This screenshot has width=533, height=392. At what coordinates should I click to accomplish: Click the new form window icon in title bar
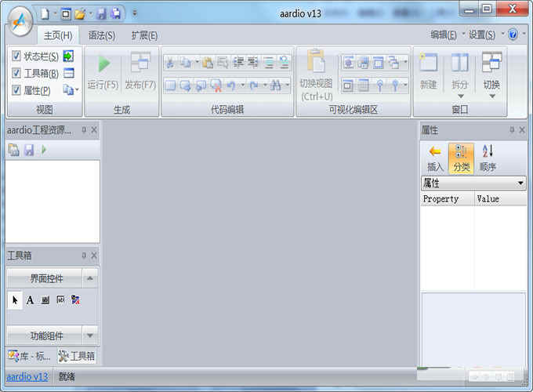point(66,13)
